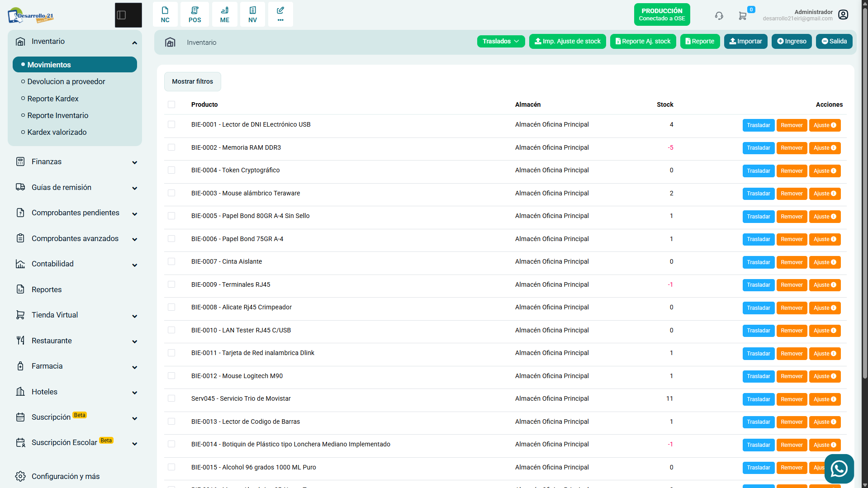Click Ajuste for BIE-0012 Mouse Logitech M90
868x488 pixels.
click(825, 376)
